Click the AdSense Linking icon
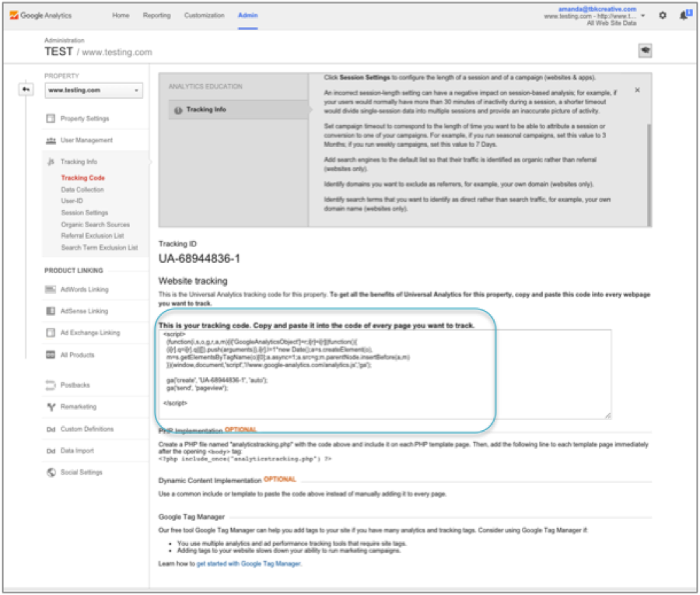Viewport: 700px width, 595px height. tap(51, 311)
